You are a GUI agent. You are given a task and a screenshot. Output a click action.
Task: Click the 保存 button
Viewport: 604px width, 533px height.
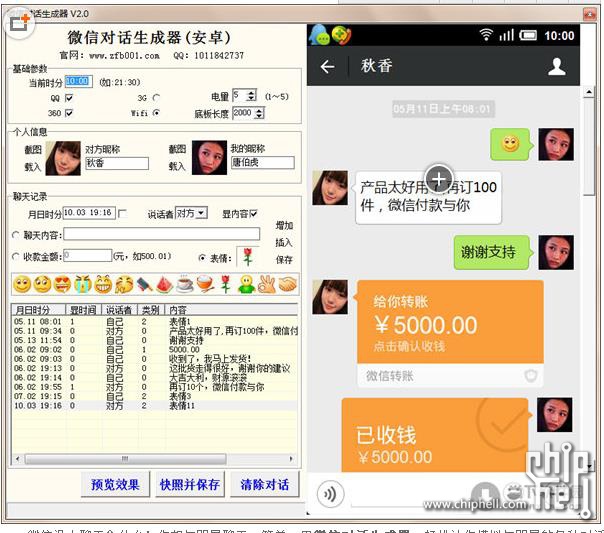pyautogui.click(x=284, y=260)
